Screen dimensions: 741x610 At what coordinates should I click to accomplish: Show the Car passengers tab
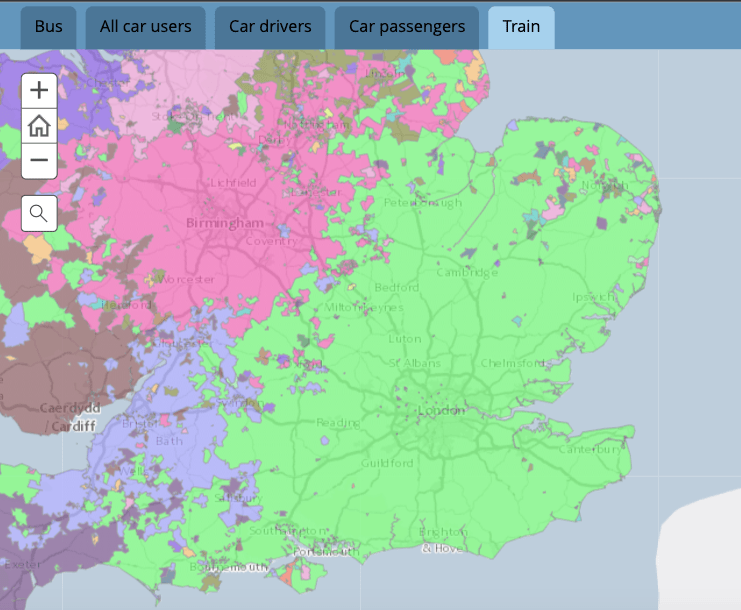click(407, 27)
